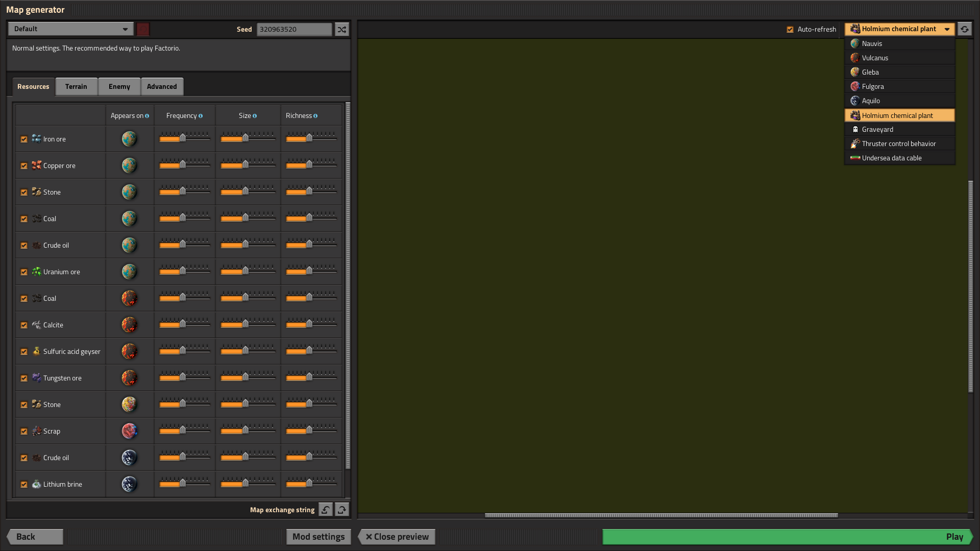Adjust the Scrap Size slider
The image size is (980, 551).
click(x=248, y=430)
